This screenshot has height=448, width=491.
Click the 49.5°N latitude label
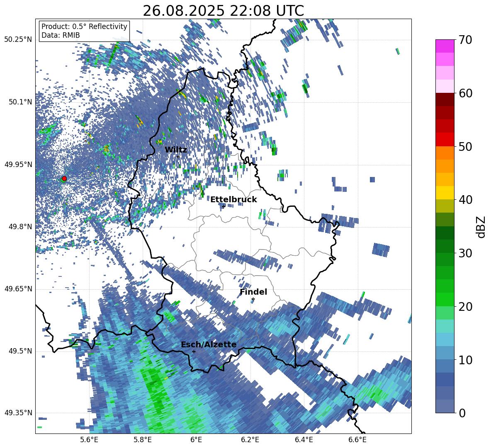point(21,351)
